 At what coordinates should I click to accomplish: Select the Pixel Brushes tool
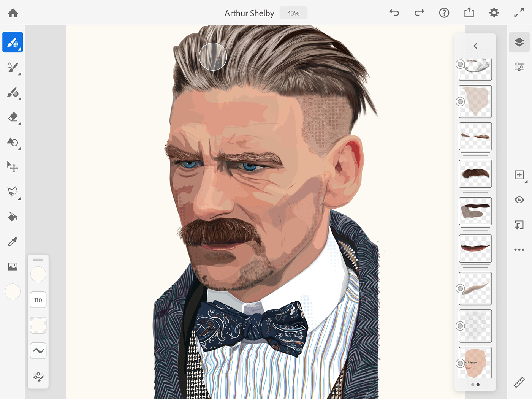point(13,42)
